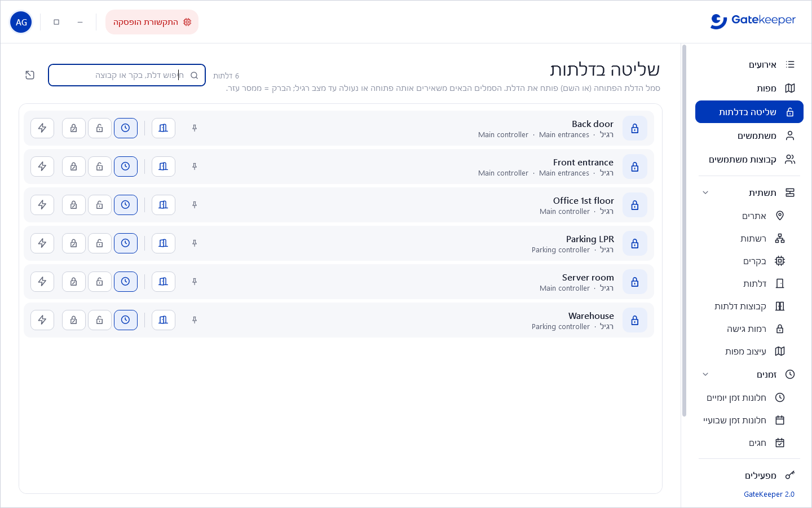The image size is (812, 508).
Task: Pin the Office 1st floor door row
Action: point(195,205)
